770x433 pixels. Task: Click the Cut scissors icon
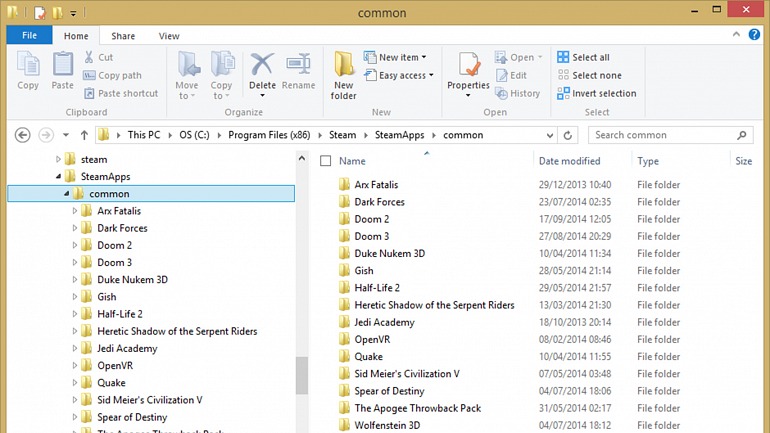(x=89, y=57)
